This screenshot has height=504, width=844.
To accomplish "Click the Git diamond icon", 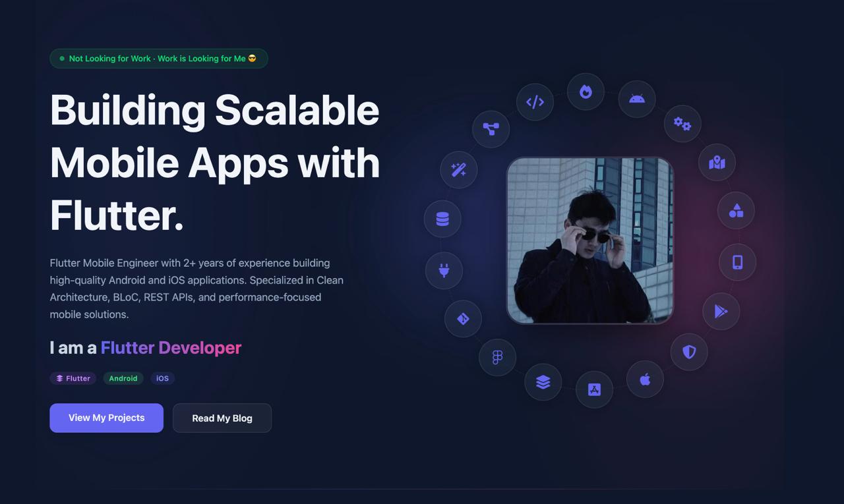I will point(463,319).
